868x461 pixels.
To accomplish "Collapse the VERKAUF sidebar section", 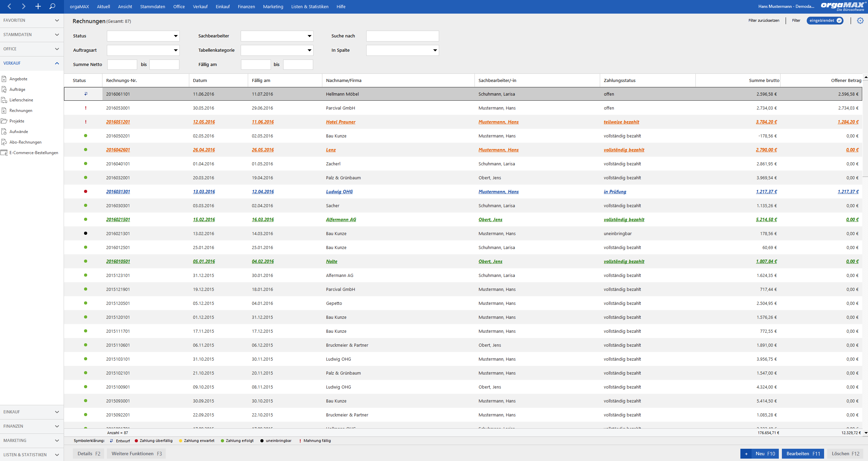I will (x=32, y=63).
